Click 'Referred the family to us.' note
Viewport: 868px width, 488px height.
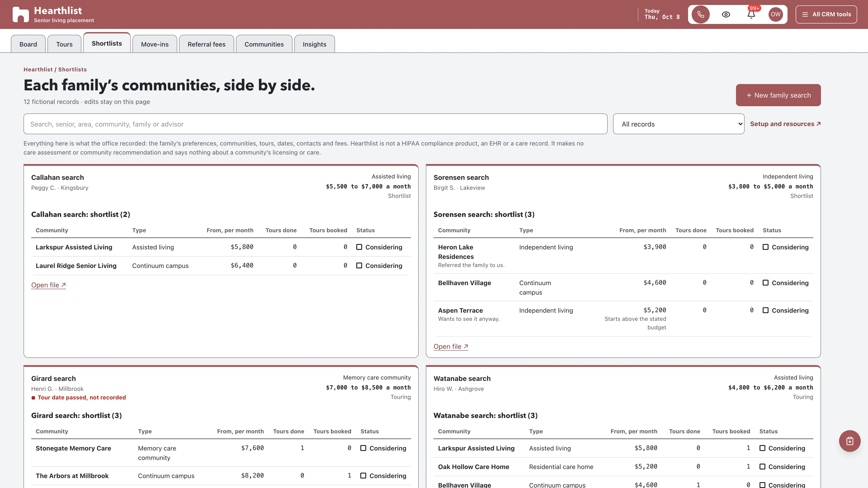471,265
